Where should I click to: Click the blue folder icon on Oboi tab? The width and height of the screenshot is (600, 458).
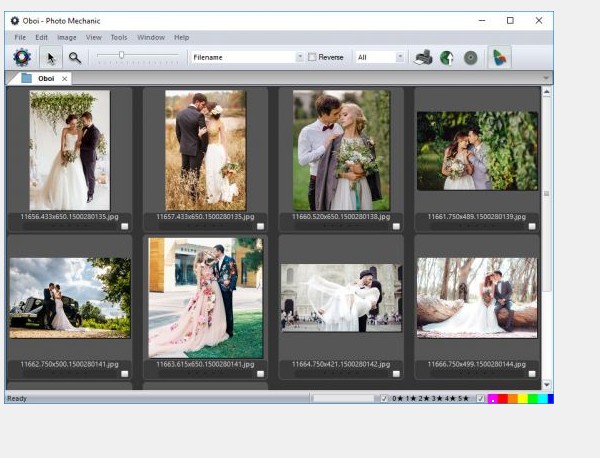coord(26,78)
